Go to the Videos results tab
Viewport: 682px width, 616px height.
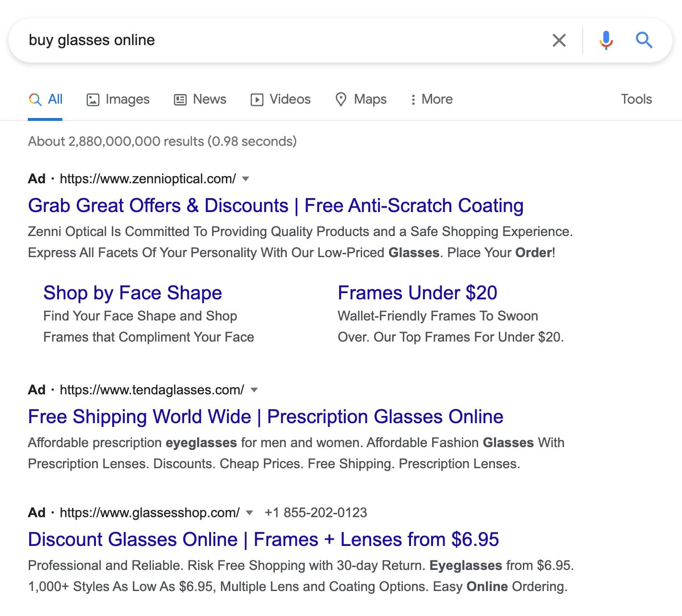pos(281,99)
